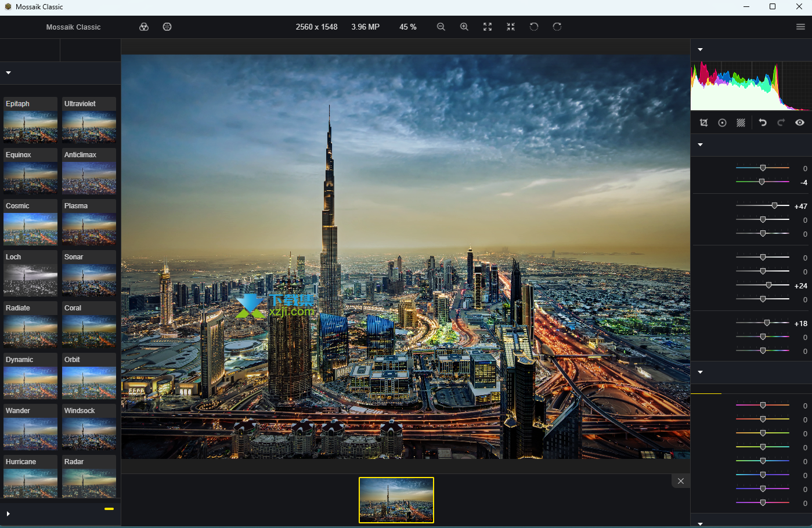Undo the last adjustment
812x528 pixels.
[x=763, y=122]
